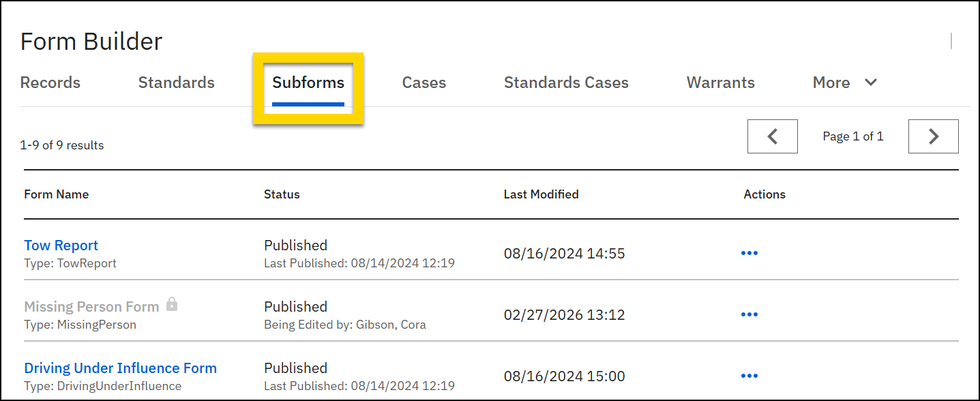Screen dimensions: 980x401
Task: Open Driving Under Influence Form link
Action: click(120, 368)
